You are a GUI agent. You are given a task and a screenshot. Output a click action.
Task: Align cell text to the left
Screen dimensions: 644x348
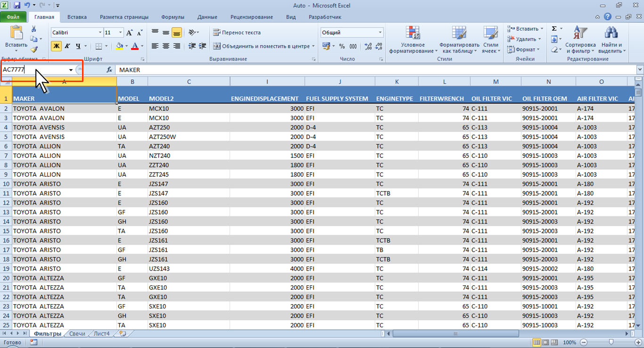[155, 46]
